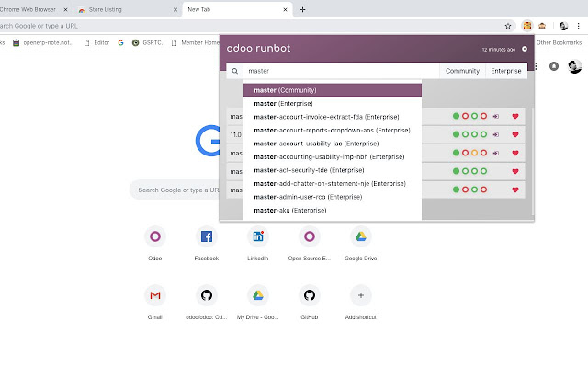Click the Add shortcut plus tile
Screen dimensions: 588x368
tap(361, 295)
